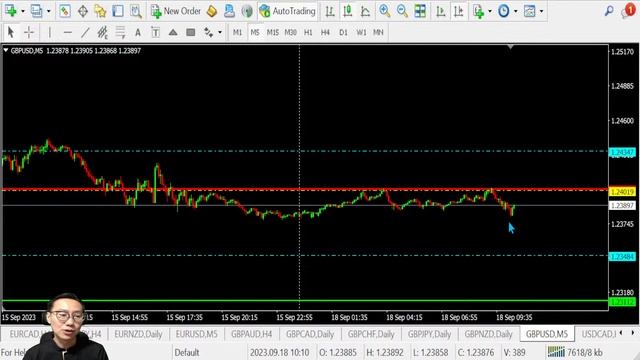Draw a vertical line tool
This screenshot has width=640, height=360.
(x=50, y=32)
